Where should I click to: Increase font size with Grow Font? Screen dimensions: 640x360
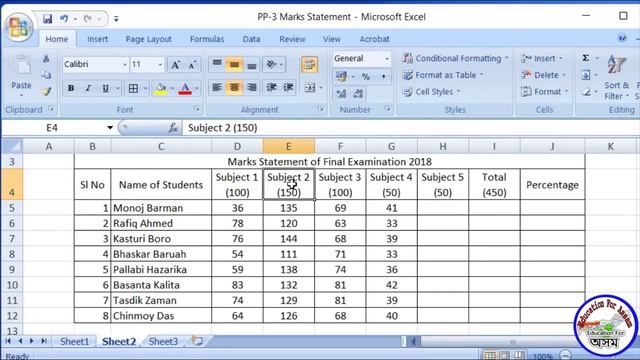tap(176, 64)
